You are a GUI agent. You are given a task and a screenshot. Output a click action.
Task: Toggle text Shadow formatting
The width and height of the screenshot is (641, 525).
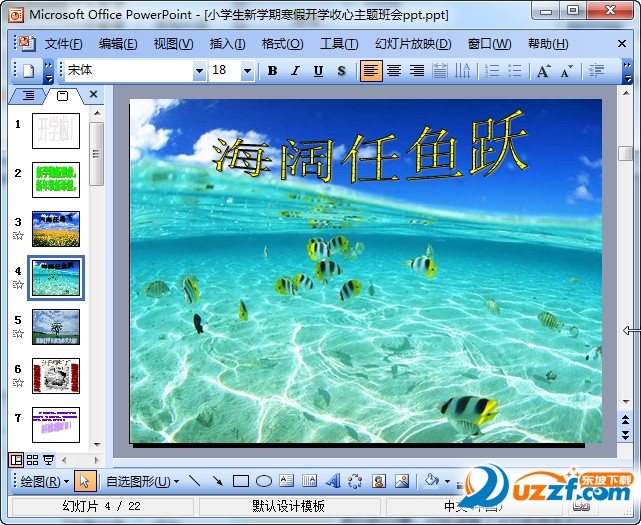(341, 71)
